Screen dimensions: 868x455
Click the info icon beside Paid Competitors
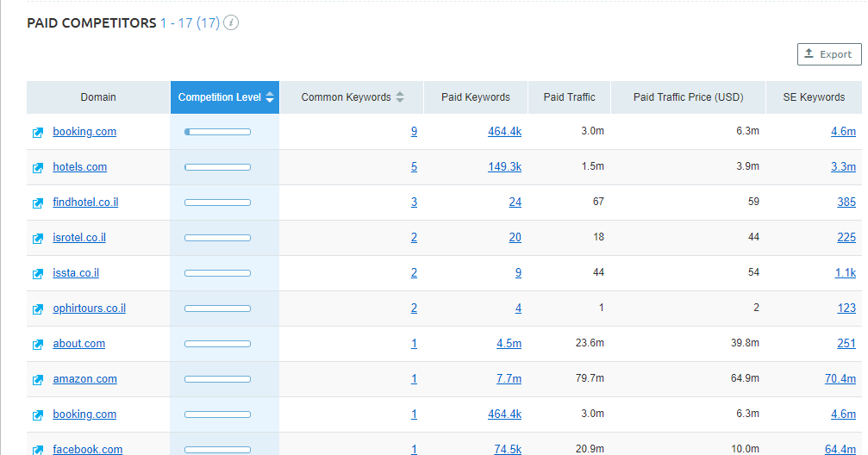coord(231,22)
